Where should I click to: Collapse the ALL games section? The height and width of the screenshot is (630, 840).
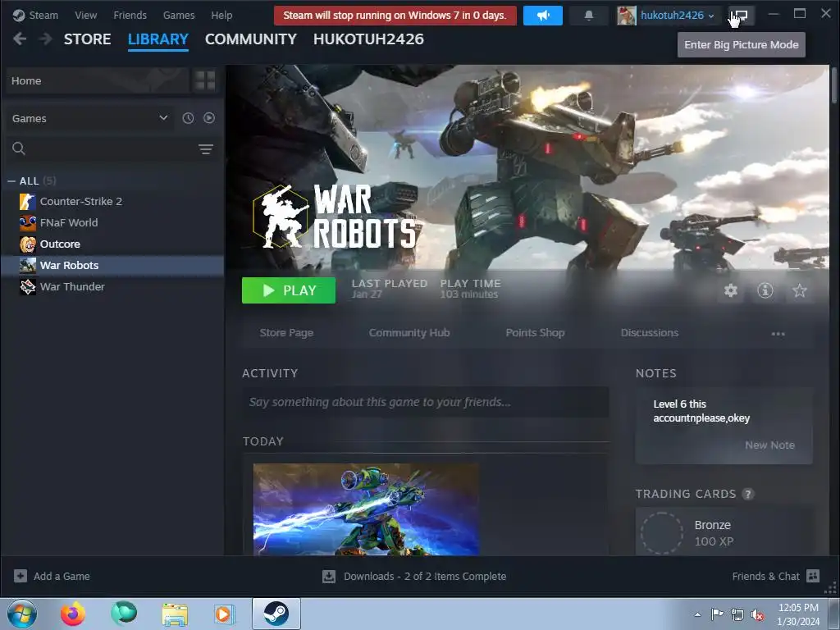click(x=11, y=181)
